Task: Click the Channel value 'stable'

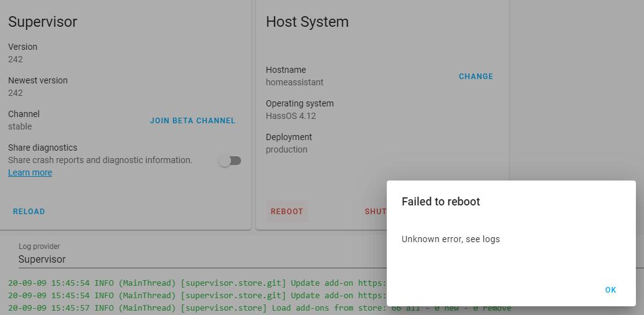Action: point(20,126)
